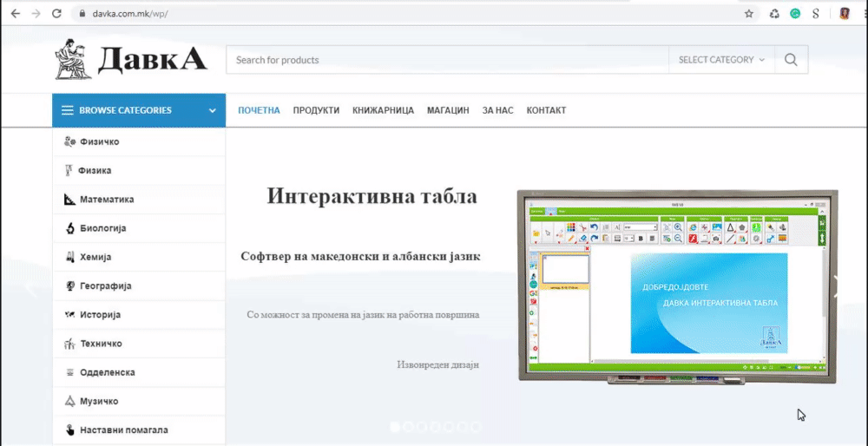Open the КОНТАКТ menu item
Screen dimensions: 868x446
546,110
